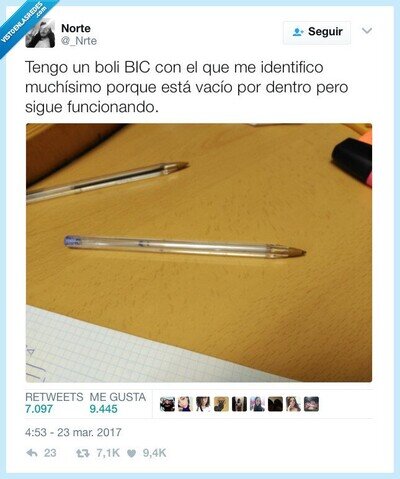400x479 pixels.
Task: Open the second liker avatar
Action: pyautogui.click(x=185, y=404)
